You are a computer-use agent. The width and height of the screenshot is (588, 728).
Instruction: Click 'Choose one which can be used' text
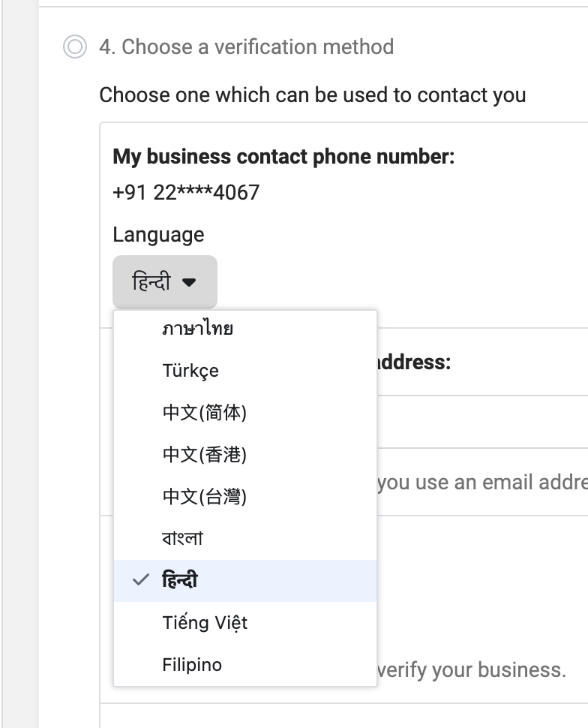coord(312,95)
